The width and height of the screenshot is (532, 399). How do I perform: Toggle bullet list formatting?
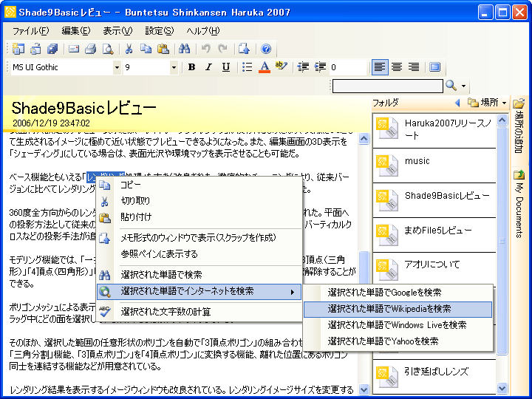tap(248, 67)
